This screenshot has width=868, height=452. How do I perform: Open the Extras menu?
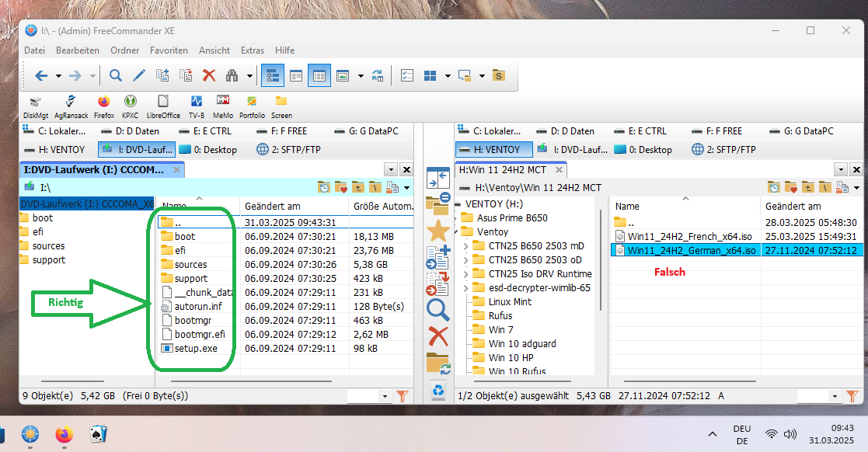[x=253, y=50]
